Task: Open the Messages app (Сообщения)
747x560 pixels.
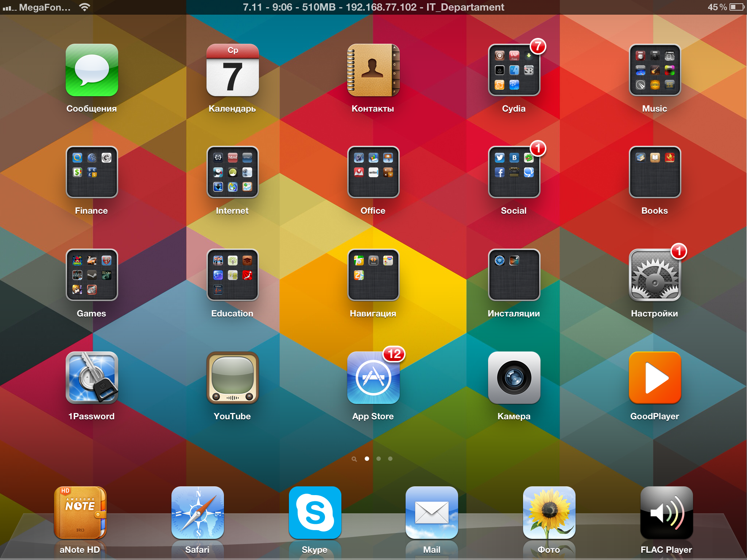Action: pyautogui.click(x=92, y=70)
